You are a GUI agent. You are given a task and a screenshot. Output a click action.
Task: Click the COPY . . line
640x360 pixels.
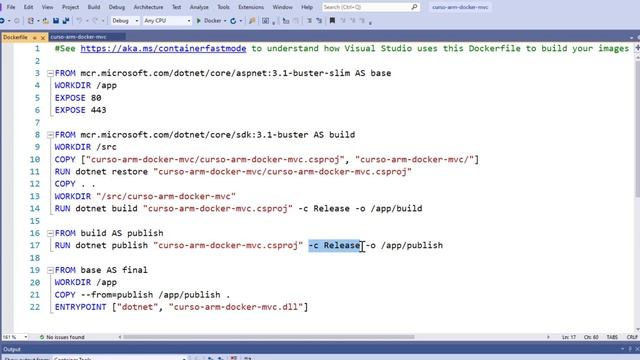pos(75,184)
